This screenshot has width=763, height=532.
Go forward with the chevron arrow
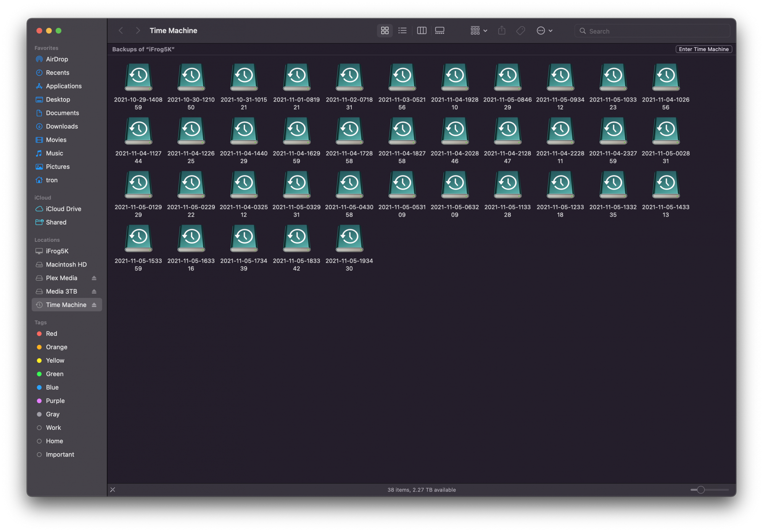pos(138,31)
